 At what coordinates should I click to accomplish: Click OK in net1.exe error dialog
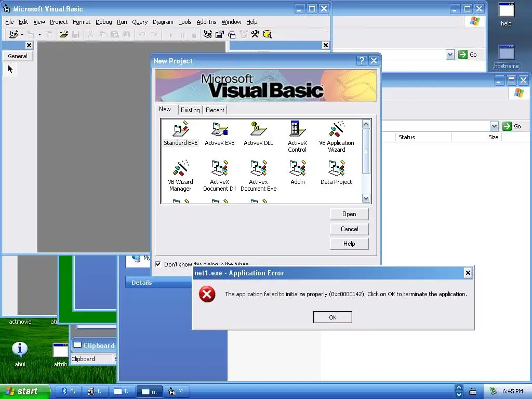click(332, 317)
